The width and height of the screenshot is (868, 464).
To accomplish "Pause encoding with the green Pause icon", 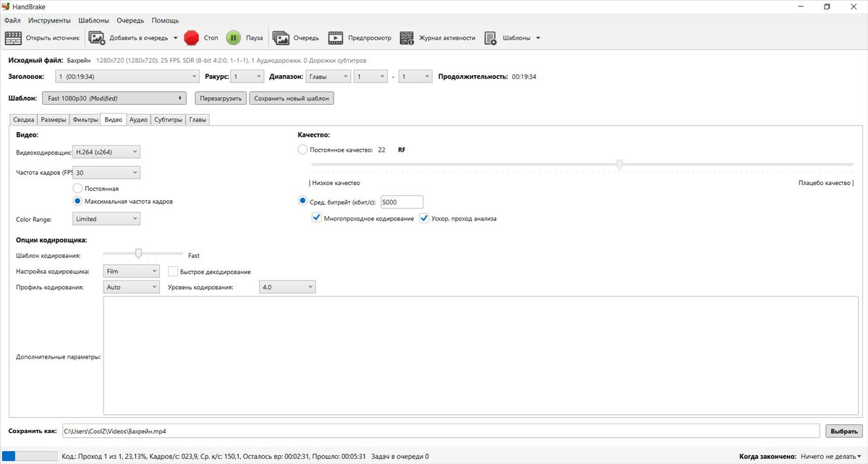I will point(234,38).
